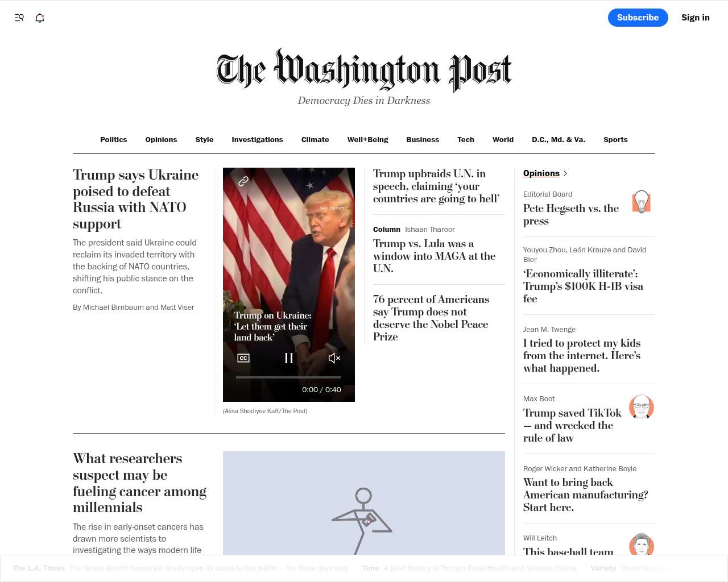This screenshot has height=582, width=728.
Task: Expand Opinions section via the chevron arrow
Action: tap(565, 173)
